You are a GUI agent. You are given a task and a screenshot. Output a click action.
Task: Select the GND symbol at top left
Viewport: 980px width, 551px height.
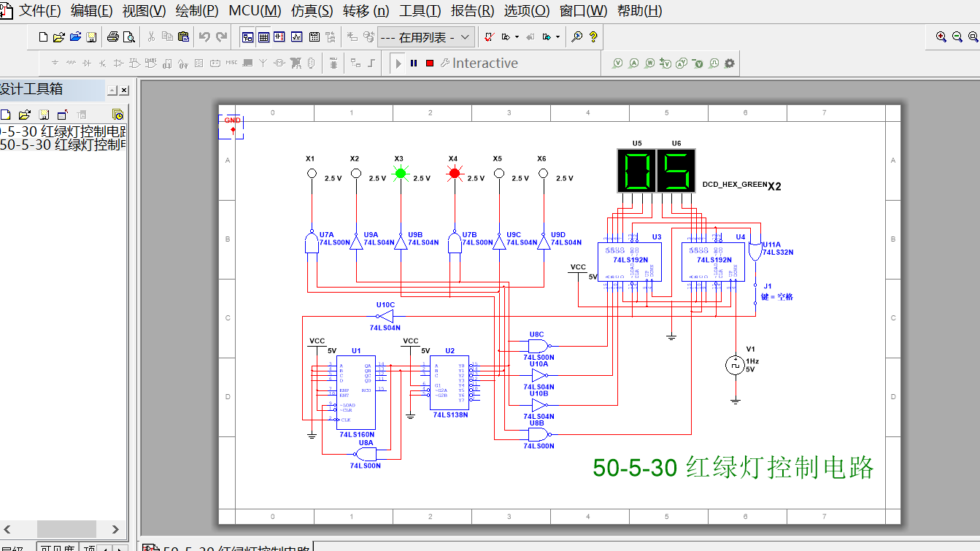(231, 125)
